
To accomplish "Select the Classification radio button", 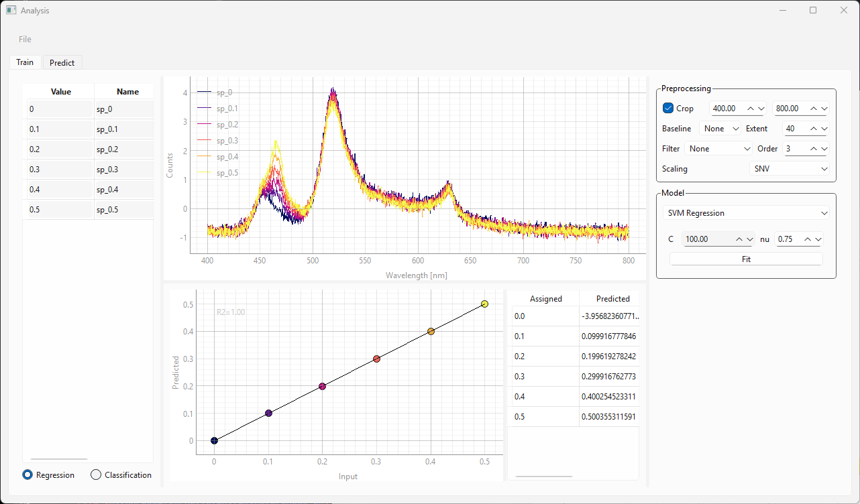I will pyautogui.click(x=96, y=475).
